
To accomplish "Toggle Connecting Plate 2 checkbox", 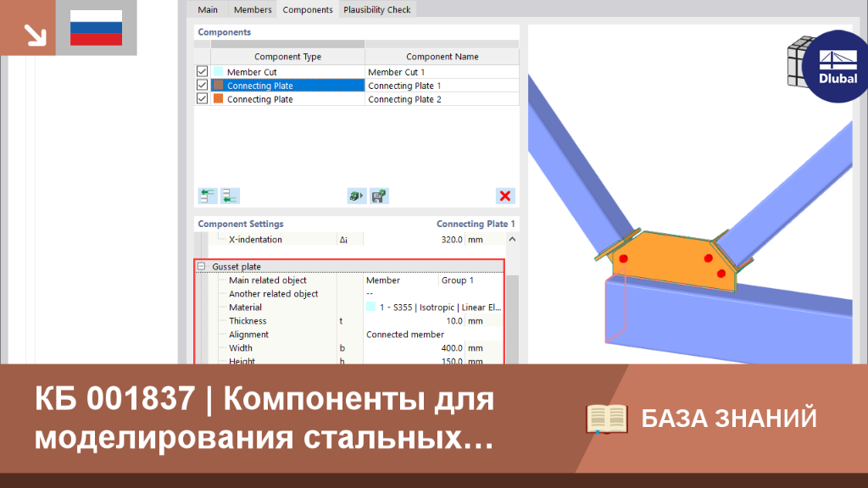I will [x=202, y=98].
